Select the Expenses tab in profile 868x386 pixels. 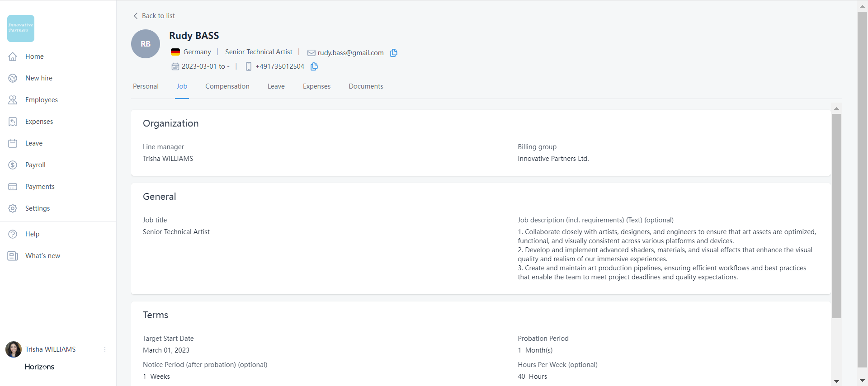316,86
